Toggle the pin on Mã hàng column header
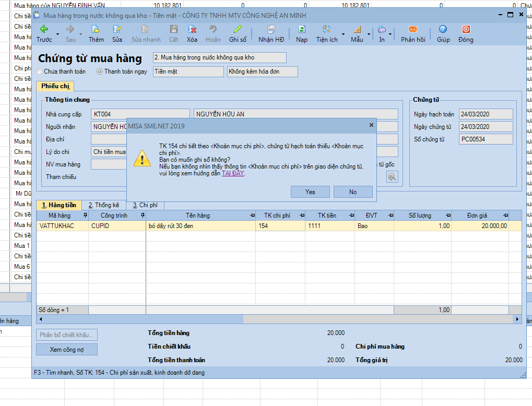 tap(85, 215)
